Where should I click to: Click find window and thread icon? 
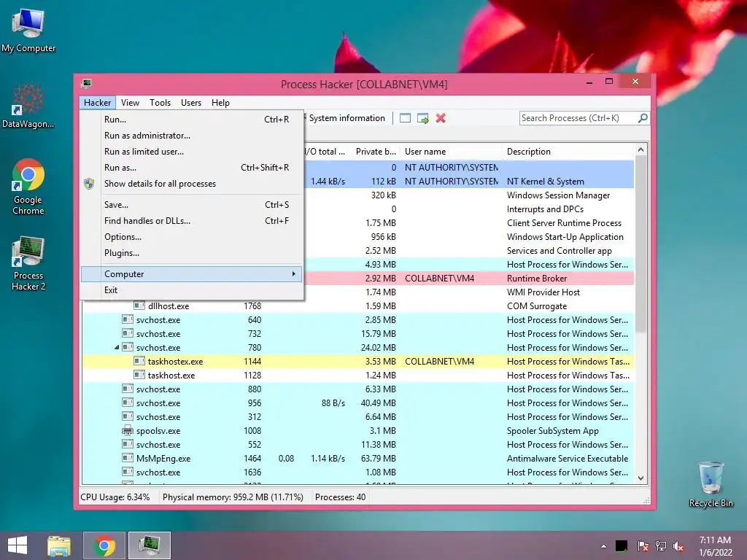422,118
